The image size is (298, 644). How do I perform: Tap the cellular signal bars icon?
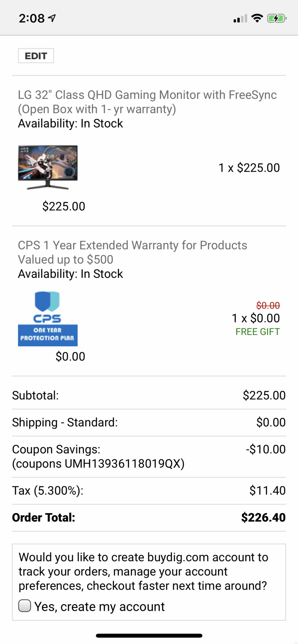tap(240, 19)
